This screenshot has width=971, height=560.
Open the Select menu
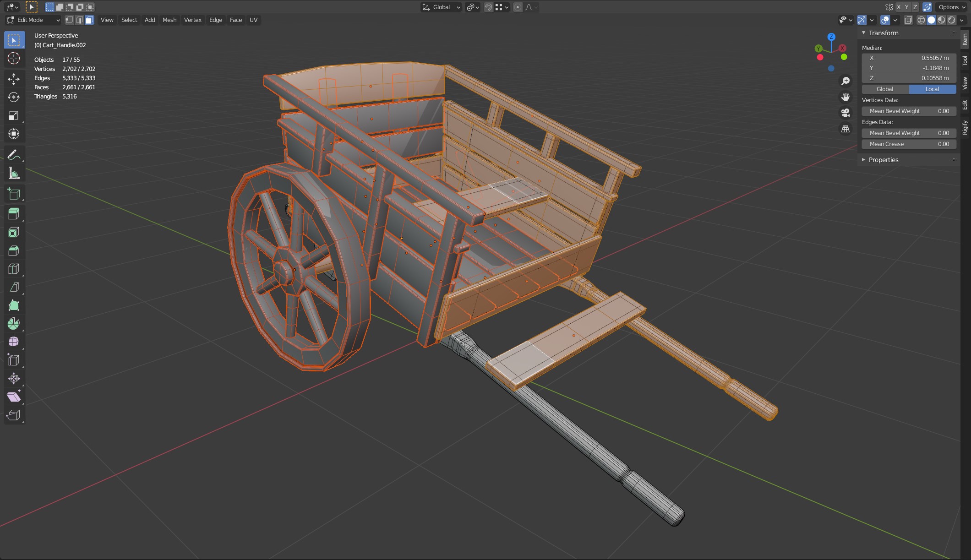tap(129, 20)
